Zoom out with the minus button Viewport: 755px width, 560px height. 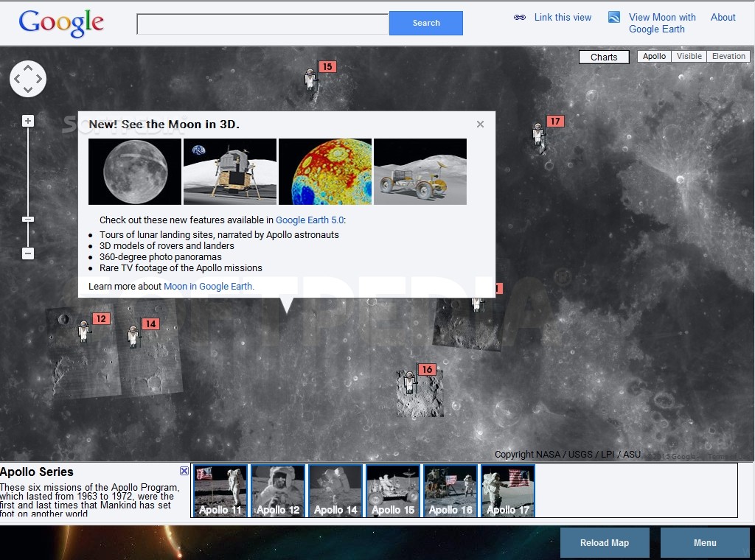point(28,253)
